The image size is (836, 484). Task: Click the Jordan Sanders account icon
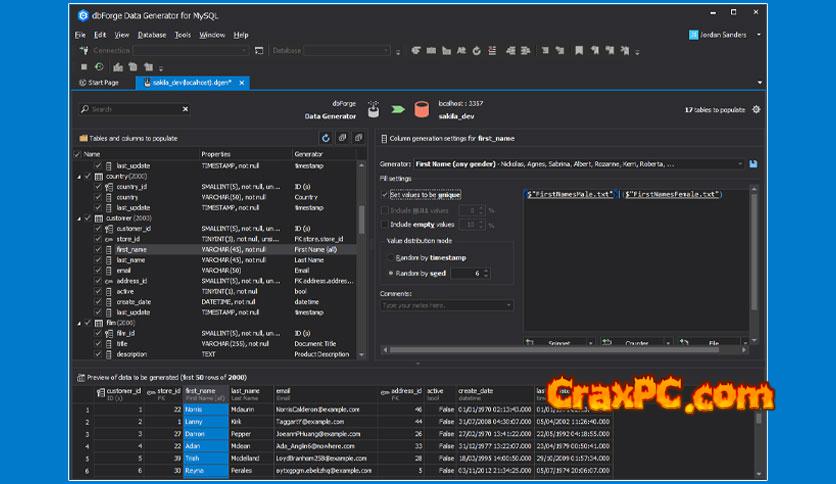pyautogui.click(x=694, y=35)
